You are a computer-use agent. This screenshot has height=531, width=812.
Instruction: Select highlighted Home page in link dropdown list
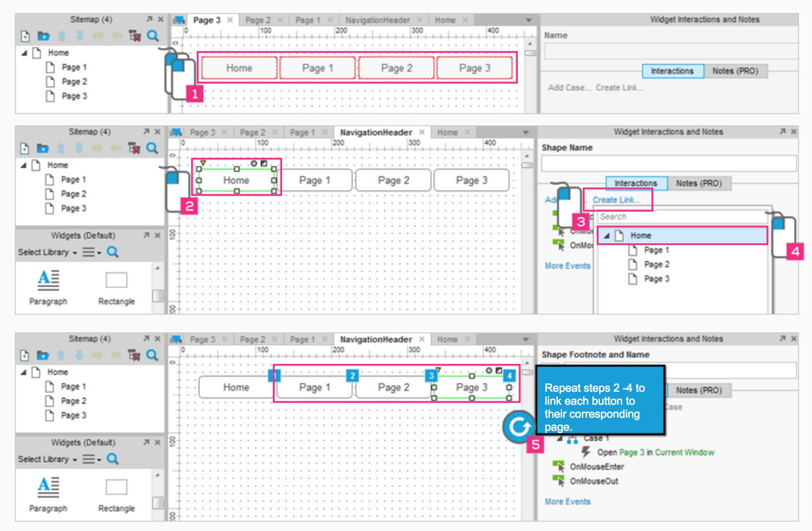pyautogui.click(x=640, y=236)
